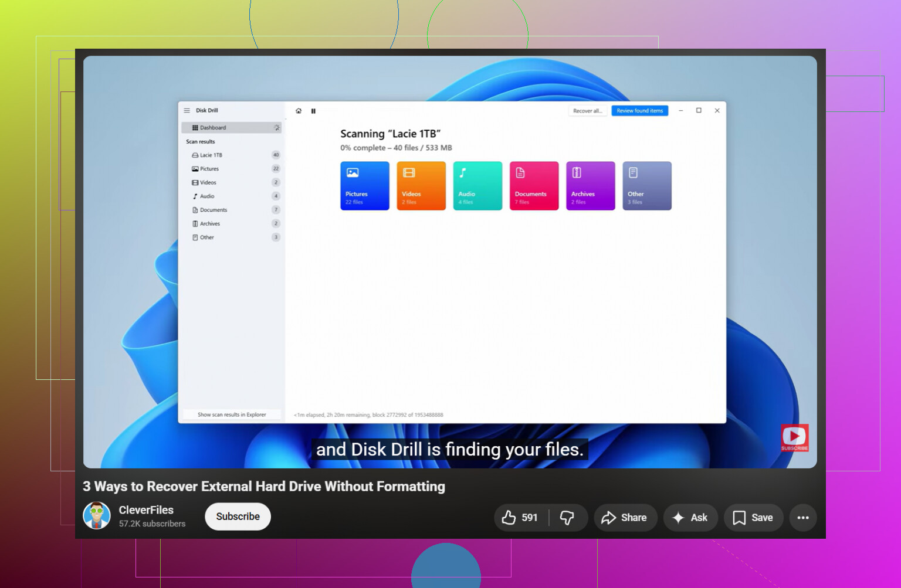Open the Audio category tile
Screen dimensions: 901x588
point(477,186)
